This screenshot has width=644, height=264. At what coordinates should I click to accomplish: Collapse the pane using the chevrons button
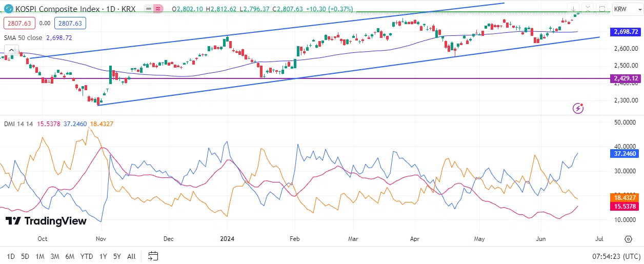coord(588,9)
